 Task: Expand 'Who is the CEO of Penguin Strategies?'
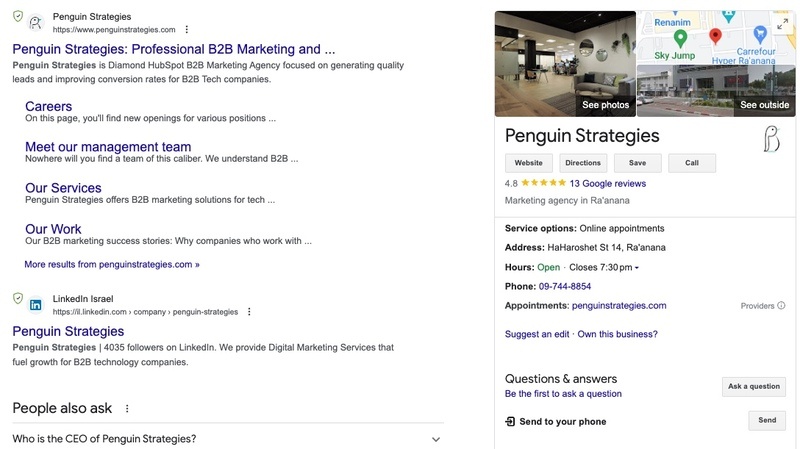tap(228, 439)
